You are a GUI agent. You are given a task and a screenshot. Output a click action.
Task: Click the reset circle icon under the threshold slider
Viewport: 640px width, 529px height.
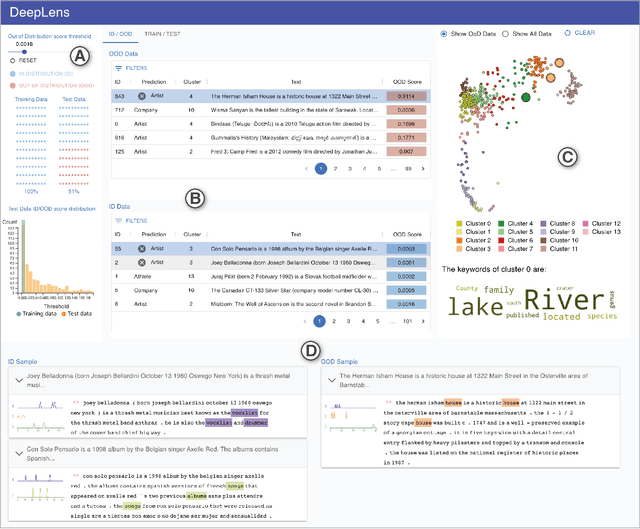13,60
